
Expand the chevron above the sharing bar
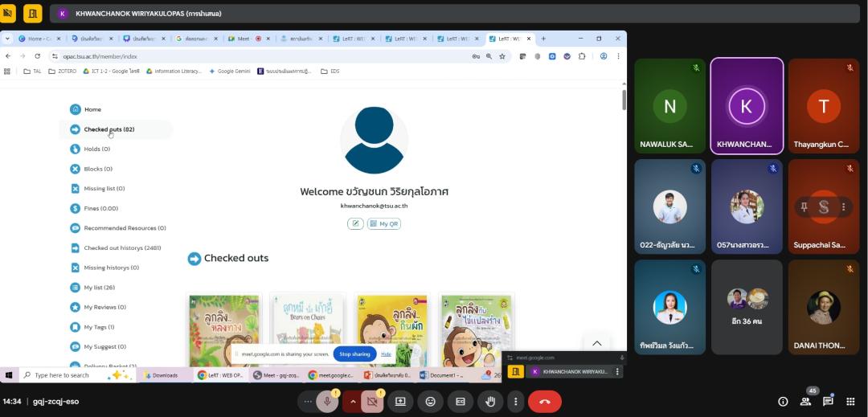point(596,343)
